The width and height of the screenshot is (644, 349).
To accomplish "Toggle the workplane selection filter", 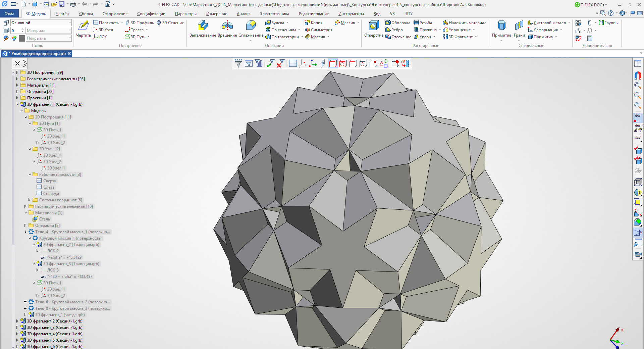I will (292, 63).
